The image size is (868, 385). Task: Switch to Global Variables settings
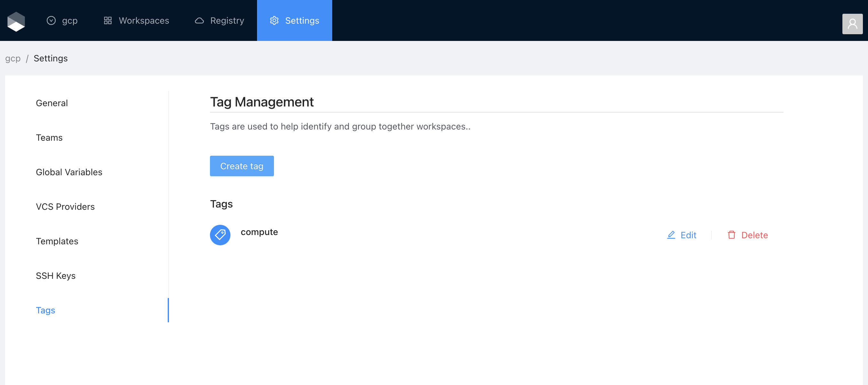(69, 172)
